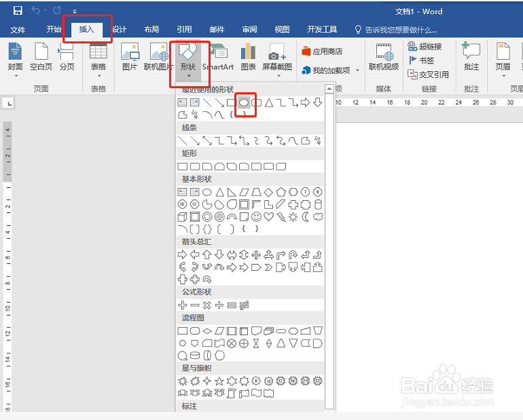Image resolution: width=523 pixels, height=420 pixels.
Task: Open the 文件 menu tab
Action: [18, 30]
